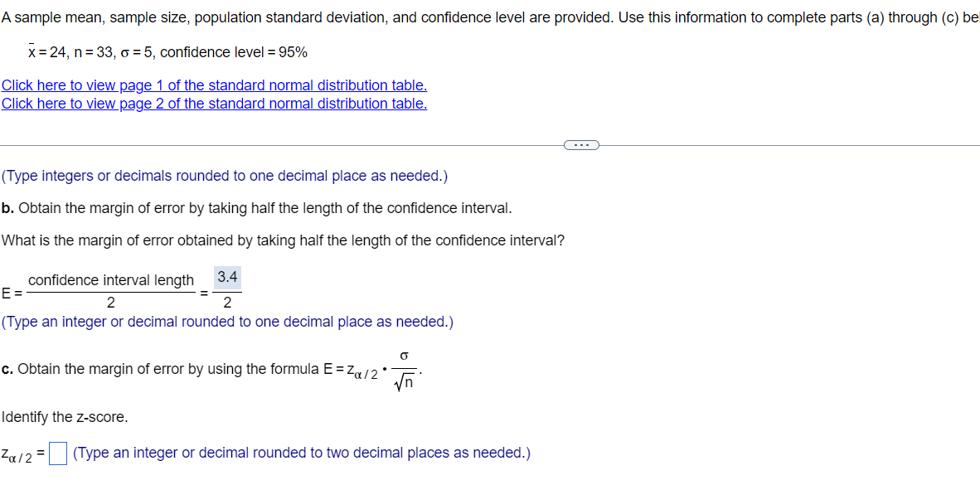
Task: Click the given values line with confidence level 95%
Action: pos(167,52)
